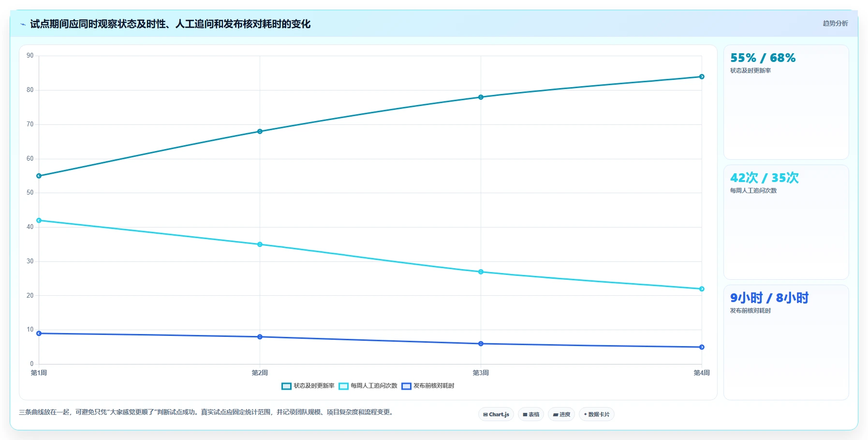Click the trend icon beside the chart title
The height and width of the screenshot is (440, 868).
[x=23, y=24]
